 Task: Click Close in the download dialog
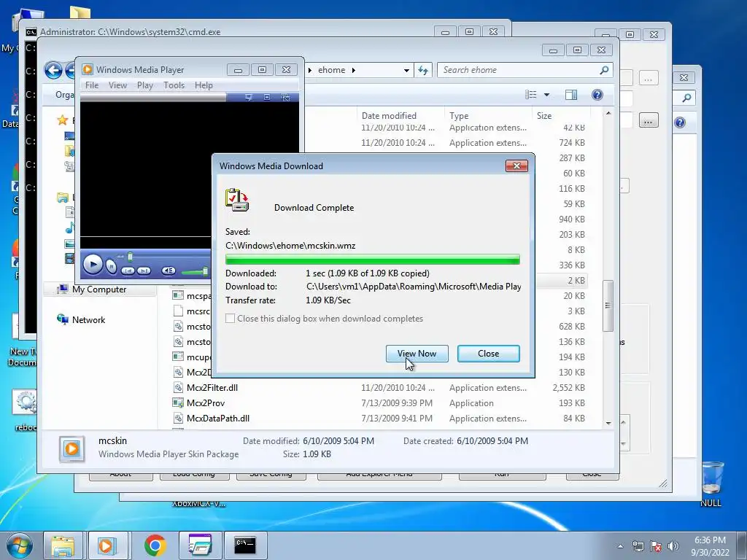pos(488,354)
